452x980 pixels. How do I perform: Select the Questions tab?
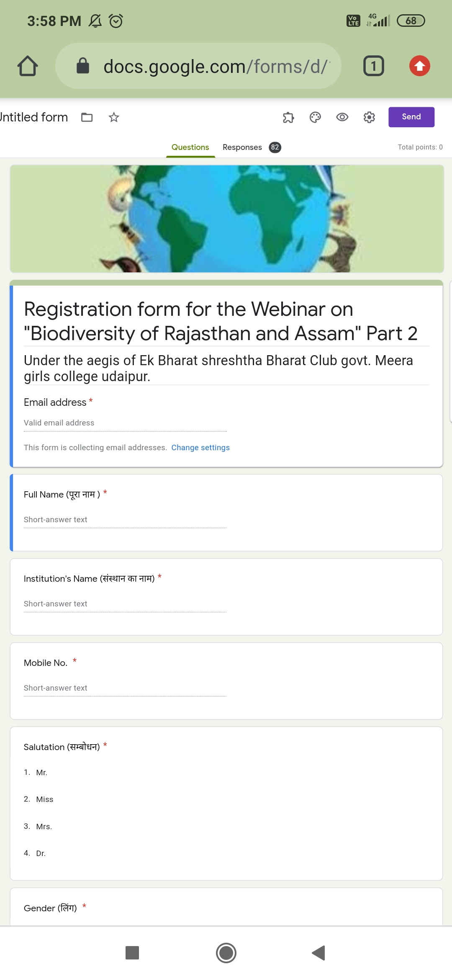pos(190,147)
